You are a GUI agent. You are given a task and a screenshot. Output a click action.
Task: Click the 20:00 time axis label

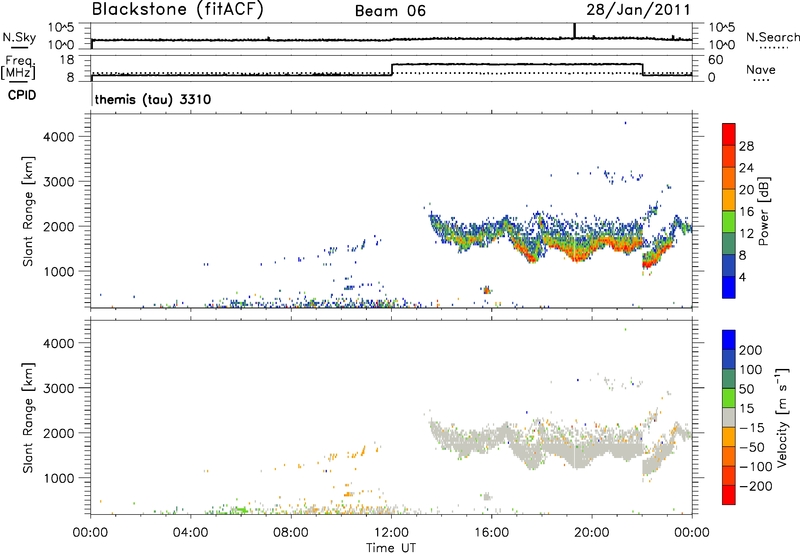(x=592, y=533)
